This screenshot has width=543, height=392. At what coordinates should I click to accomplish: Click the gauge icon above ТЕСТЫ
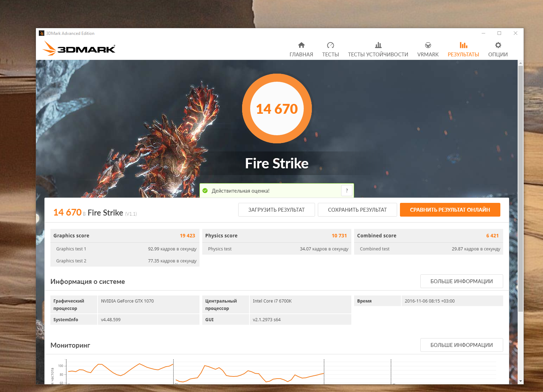[331, 45]
